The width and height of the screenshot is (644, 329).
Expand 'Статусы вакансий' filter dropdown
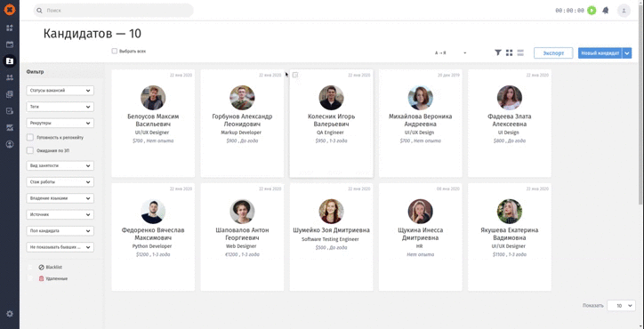coord(60,91)
